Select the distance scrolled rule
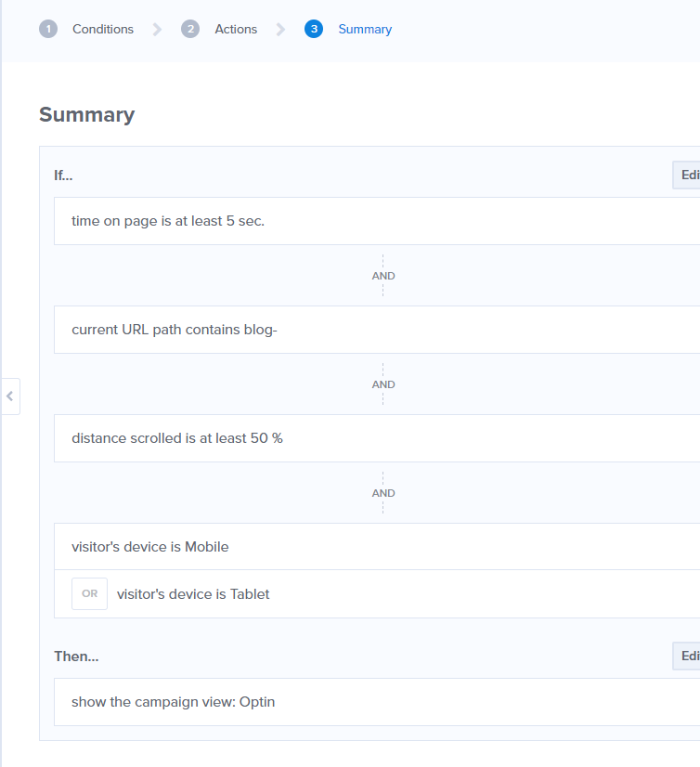Screen dimensions: 700x767 377,438
